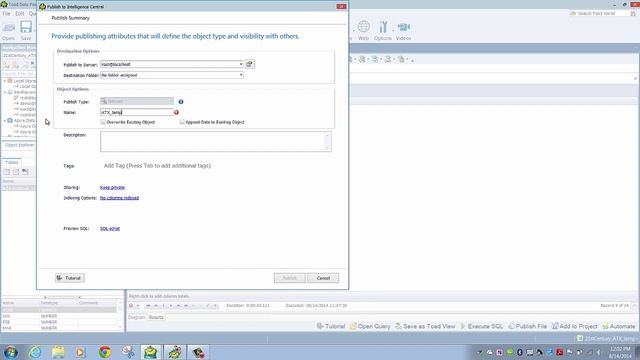Click the Windows Start button
The image size is (640, 360).
(11, 352)
